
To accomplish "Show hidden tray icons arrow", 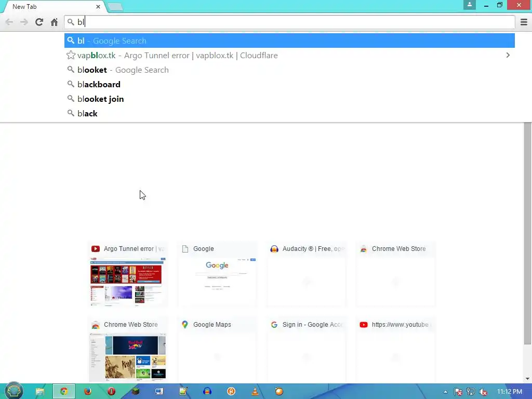I will click(x=445, y=392).
